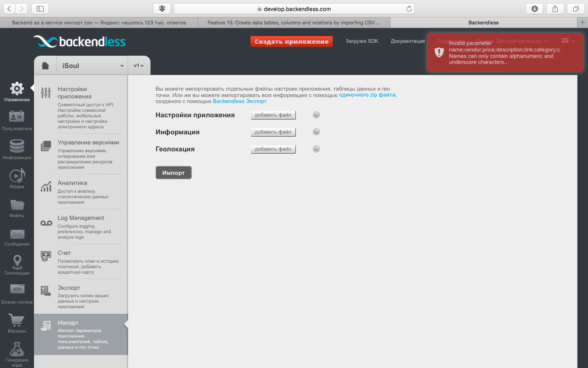Open the Медиа section icon

click(17, 175)
